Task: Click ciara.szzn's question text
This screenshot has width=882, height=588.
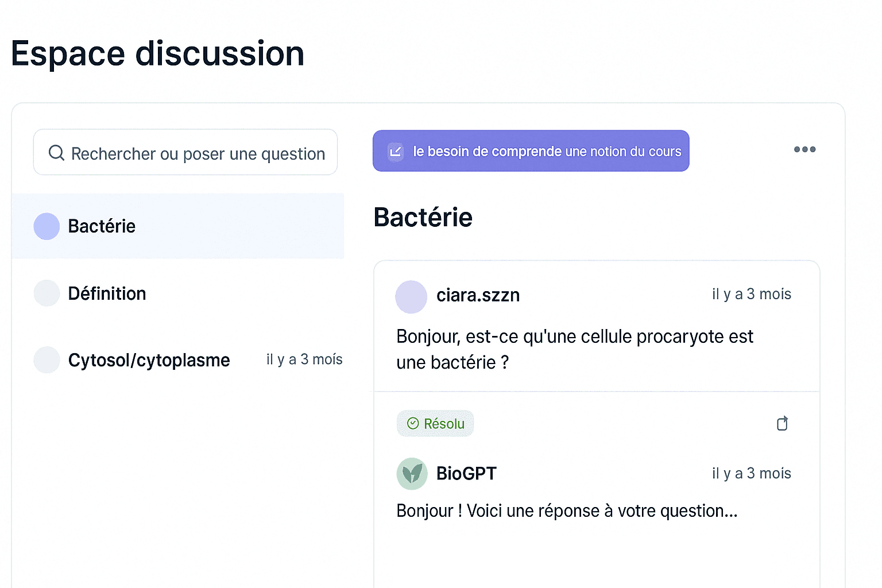Action: pyautogui.click(x=574, y=349)
